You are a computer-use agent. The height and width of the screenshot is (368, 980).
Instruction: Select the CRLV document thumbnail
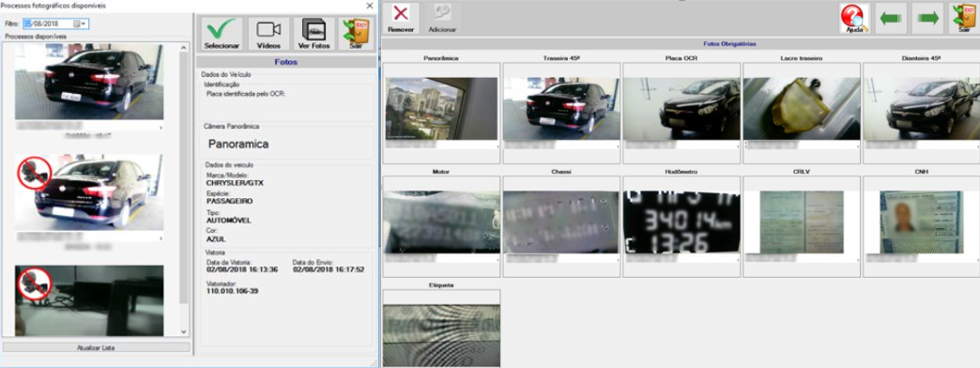point(802,222)
